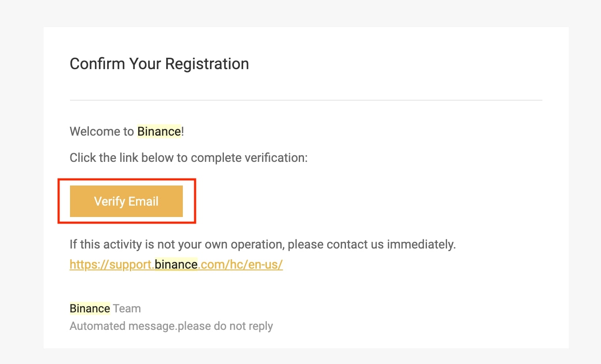This screenshot has height=364, width=601.
Task: Click the complete verification instruction sentence
Action: (x=189, y=157)
